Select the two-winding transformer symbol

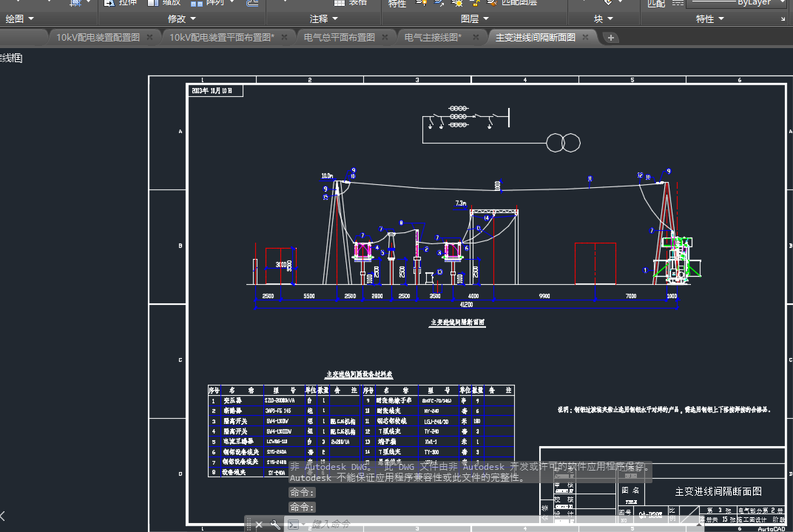(564, 143)
